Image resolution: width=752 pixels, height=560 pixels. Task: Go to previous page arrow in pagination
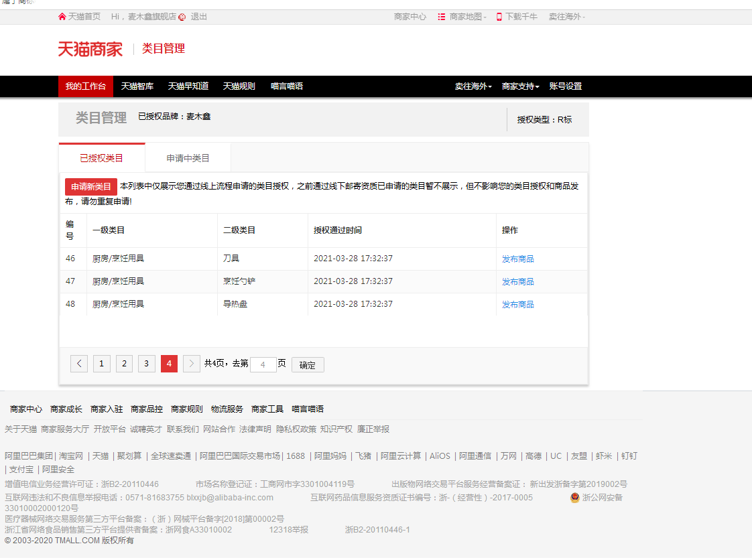(79, 364)
